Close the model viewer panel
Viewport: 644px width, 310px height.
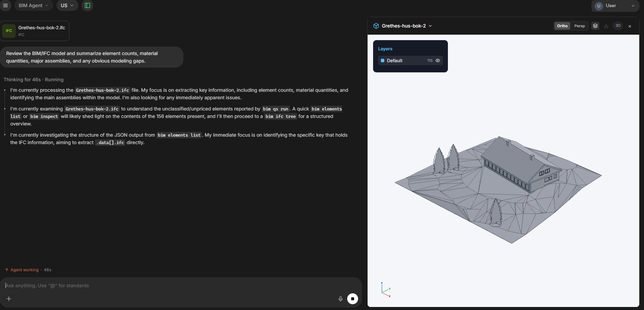tap(630, 26)
